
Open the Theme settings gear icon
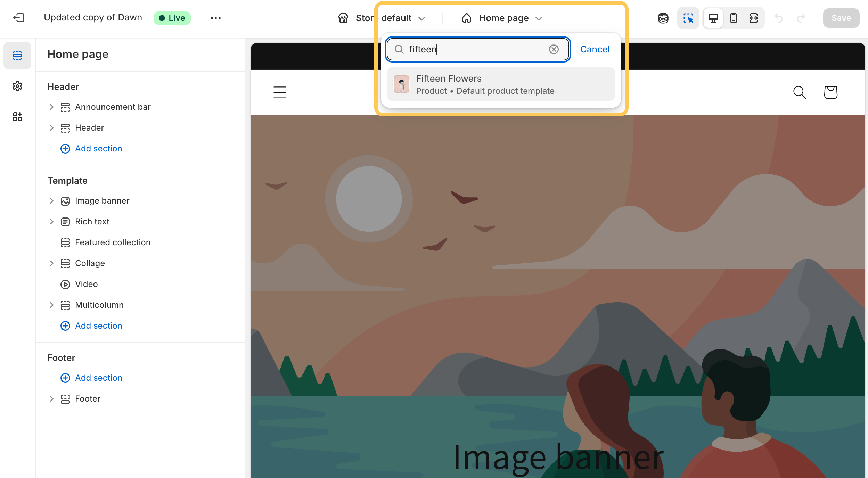pyautogui.click(x=17, y=86)
